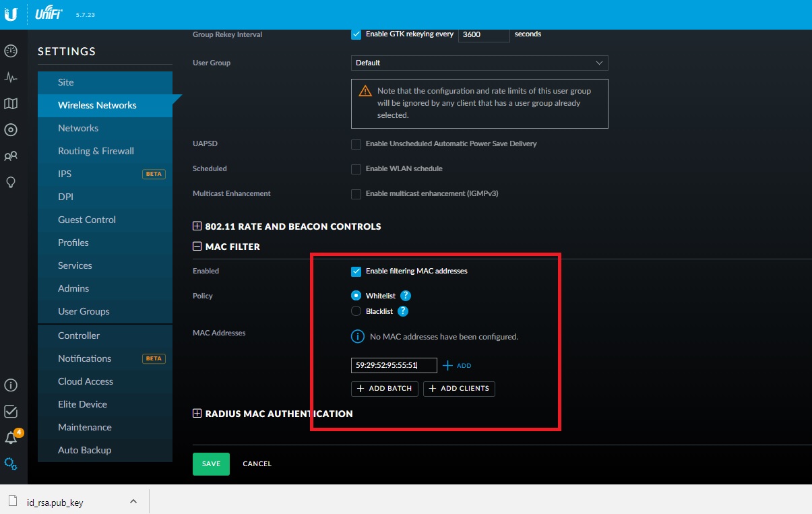Open the Devices circle icon
Viewport: 812px width, 514px height.
click(11, 130)
